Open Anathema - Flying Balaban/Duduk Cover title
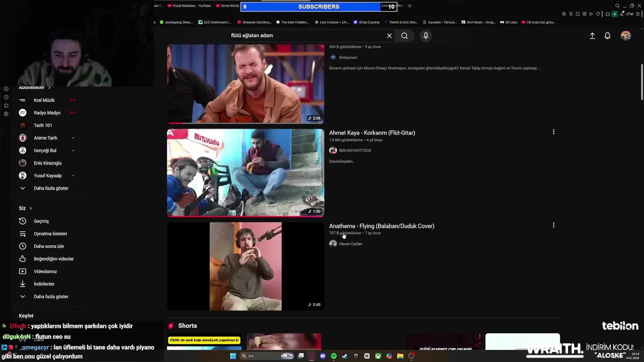Image resolution: width=644 pixels, height=362 pixels. pyautogui.click(x=381, y=226)
